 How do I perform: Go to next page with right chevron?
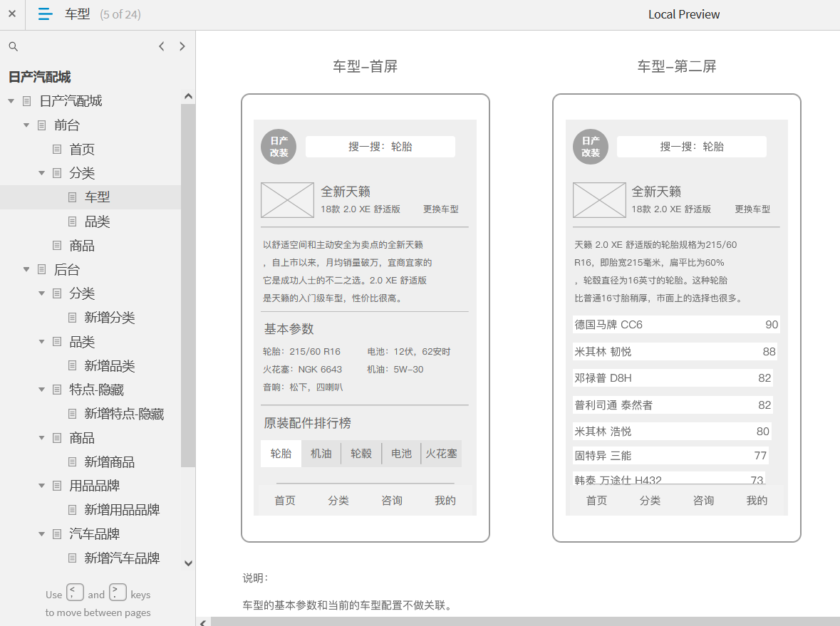(182, 46)
